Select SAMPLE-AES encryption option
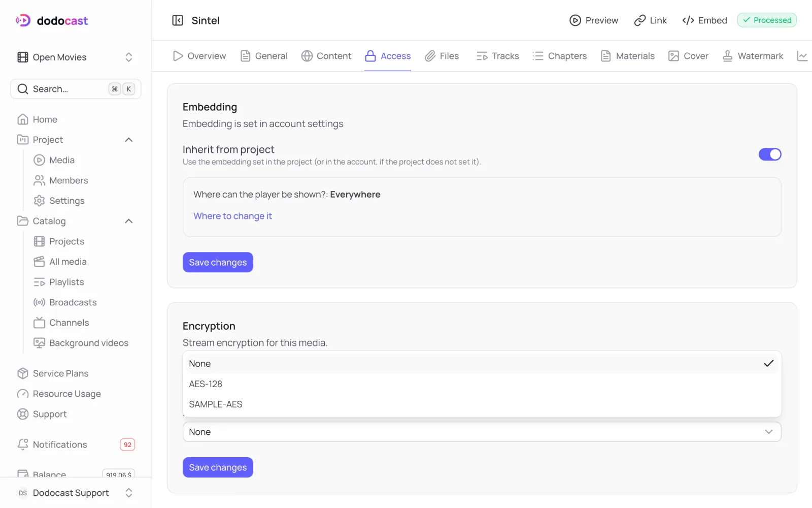Screen dimensions: 812x508 point(482,404)
